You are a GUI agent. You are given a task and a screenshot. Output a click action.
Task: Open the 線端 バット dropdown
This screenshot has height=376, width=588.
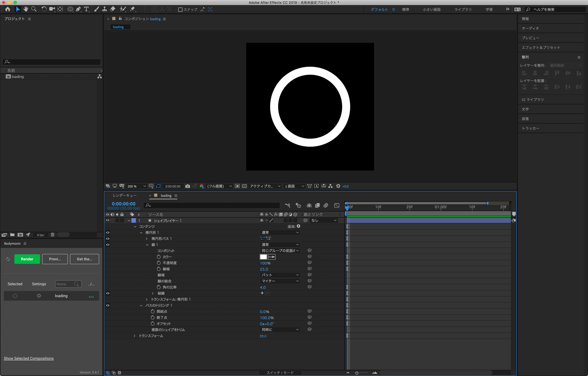tap(280, 275)
